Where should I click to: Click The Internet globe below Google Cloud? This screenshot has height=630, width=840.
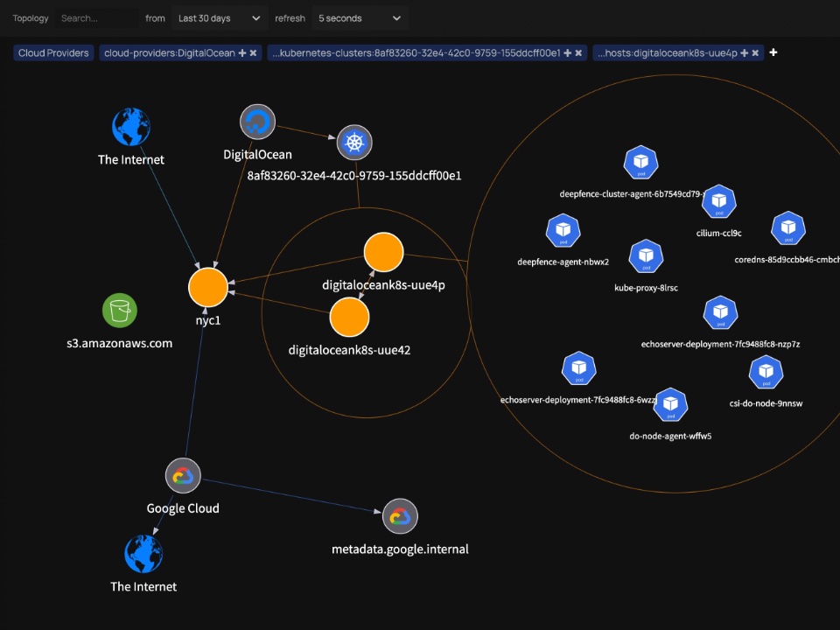pos(143,554)
